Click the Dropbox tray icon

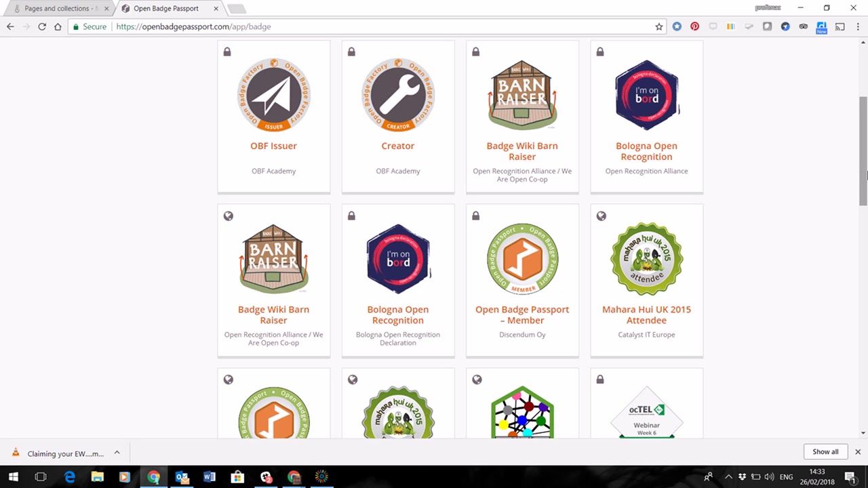743,477
